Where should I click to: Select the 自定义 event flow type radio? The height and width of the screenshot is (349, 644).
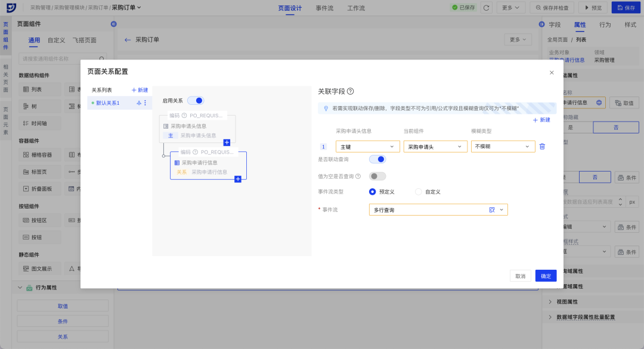[419, 192]
